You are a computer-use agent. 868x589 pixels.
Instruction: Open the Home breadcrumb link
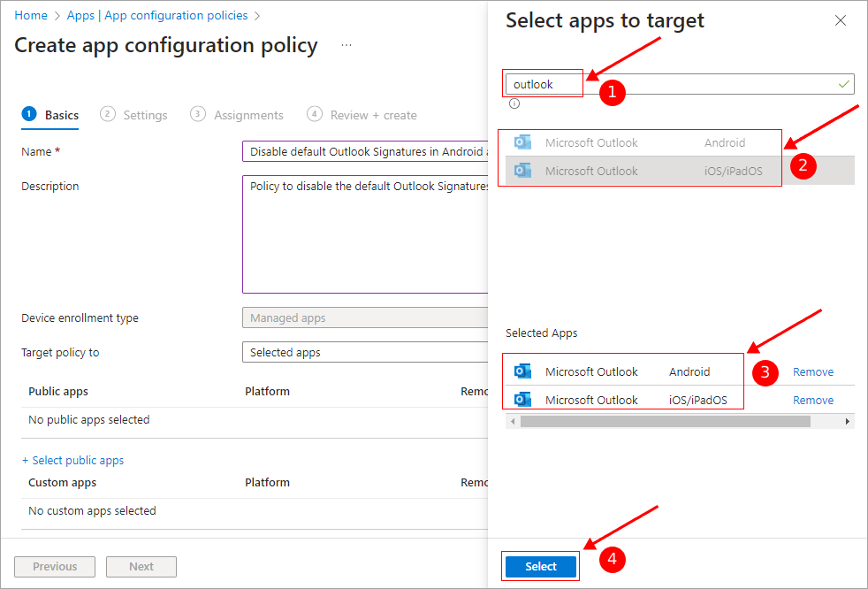click(31, 16)
